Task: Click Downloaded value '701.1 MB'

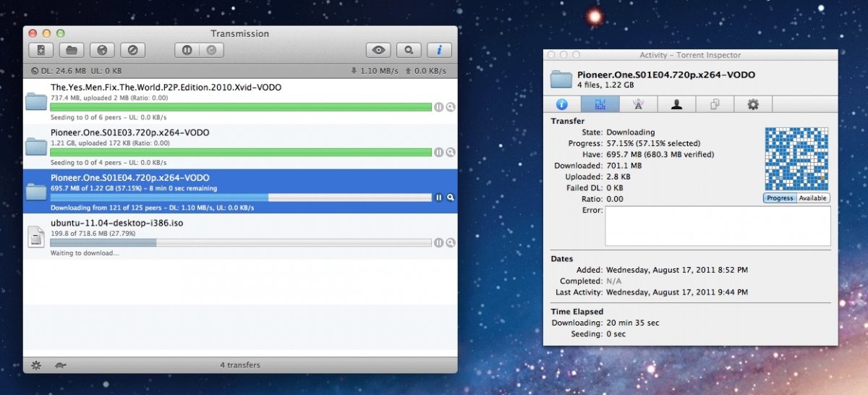Action: click(x=623, y=165)
